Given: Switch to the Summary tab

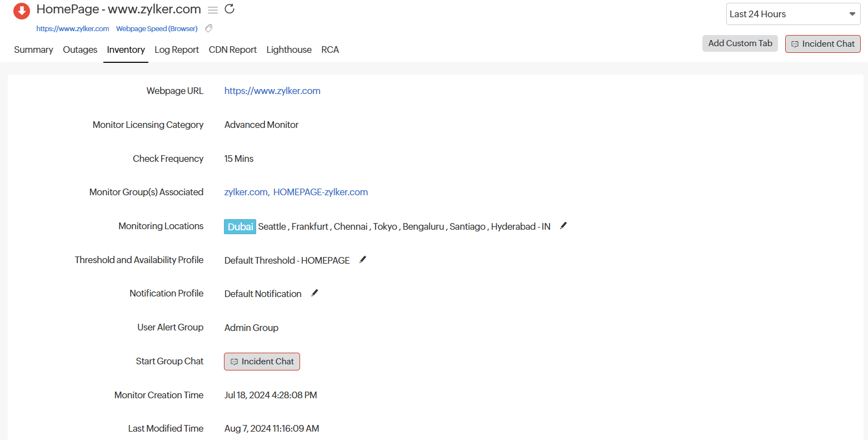Looking at the screenshot, I should click(33, 50).
